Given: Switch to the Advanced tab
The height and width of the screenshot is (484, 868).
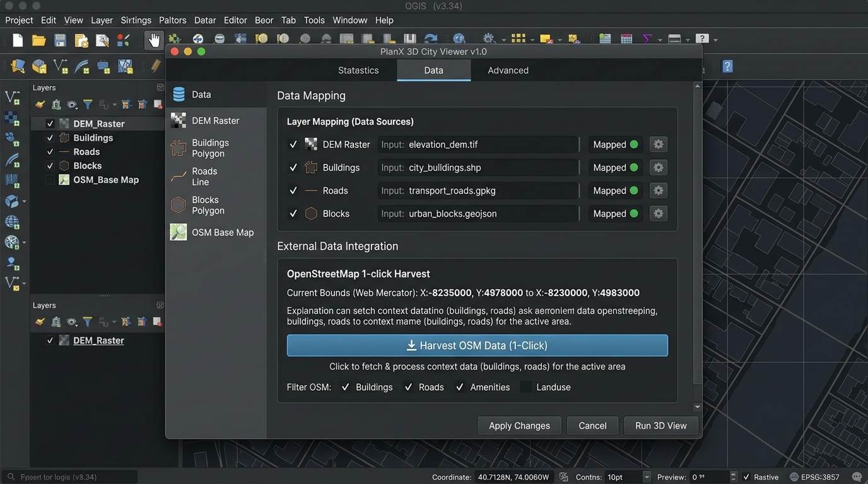Looking at the screenshot, I should click(508, 70).
